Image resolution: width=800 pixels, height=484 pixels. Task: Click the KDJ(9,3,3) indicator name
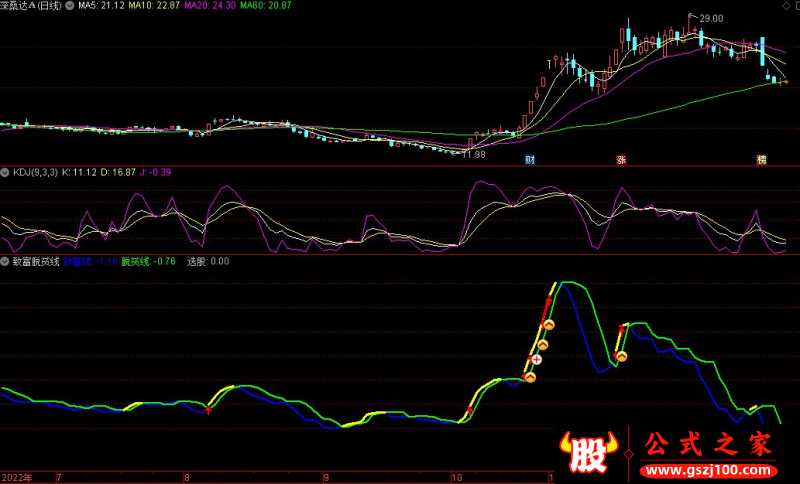pyautogui.click(x=35, y=173)
